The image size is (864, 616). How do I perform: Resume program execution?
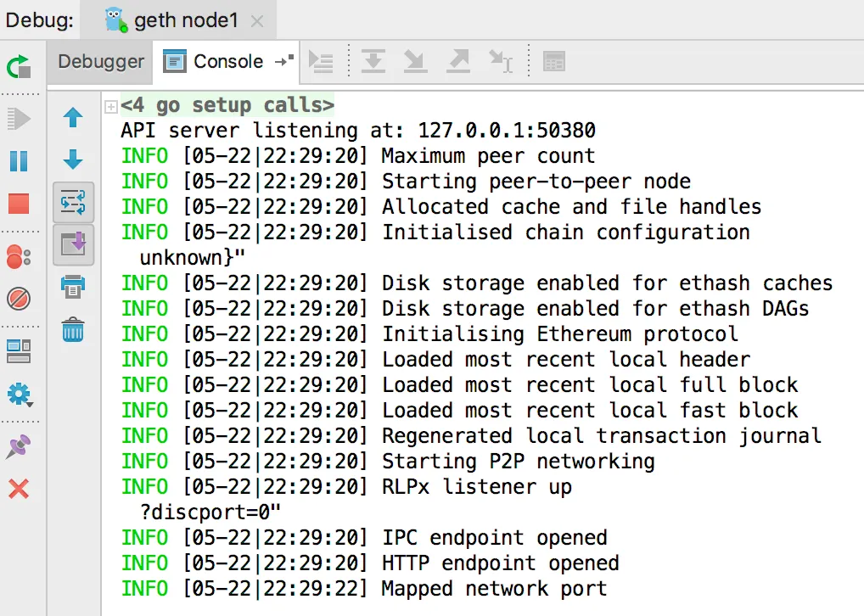click(19, 119)
